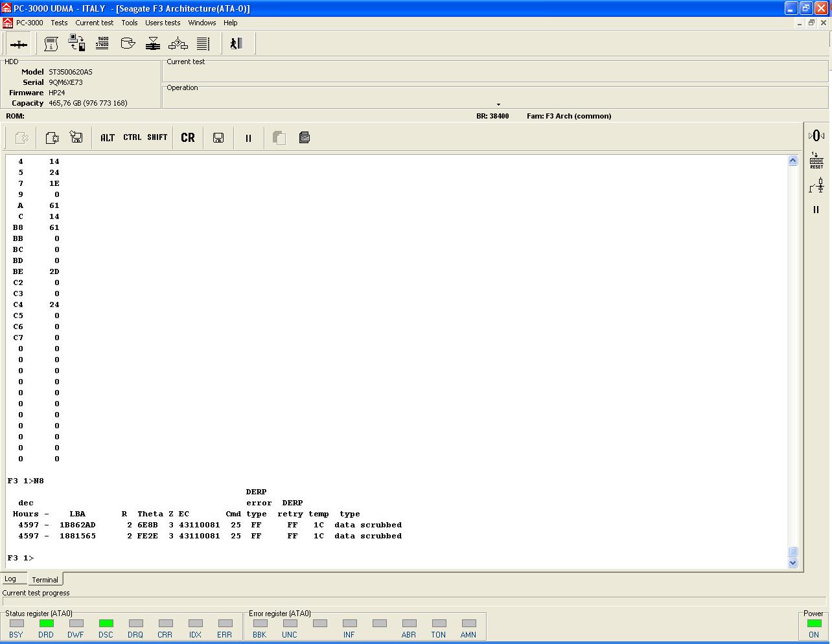The image size is (832, 644).
Task: Click the greyed-out first terminal toolbar icon
Action: point(21,137)
